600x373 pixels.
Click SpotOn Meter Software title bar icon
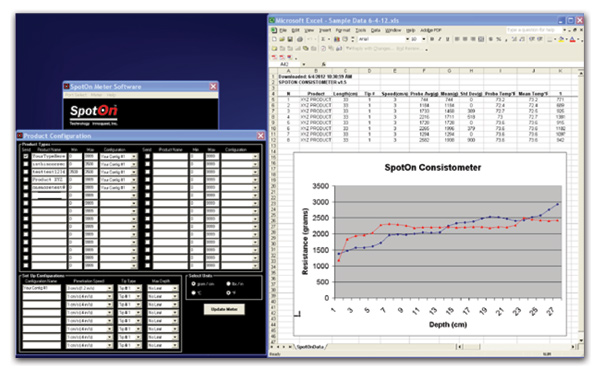point(67,86)
